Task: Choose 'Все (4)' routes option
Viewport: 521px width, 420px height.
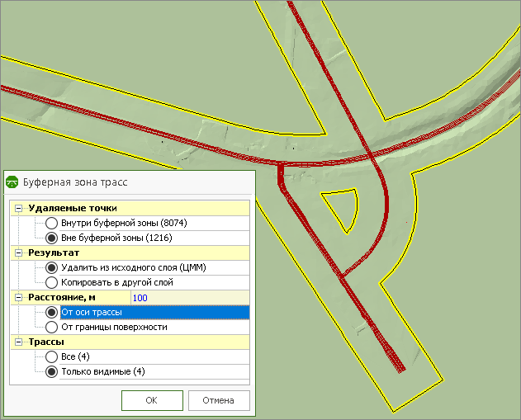Action: [51, 357]
